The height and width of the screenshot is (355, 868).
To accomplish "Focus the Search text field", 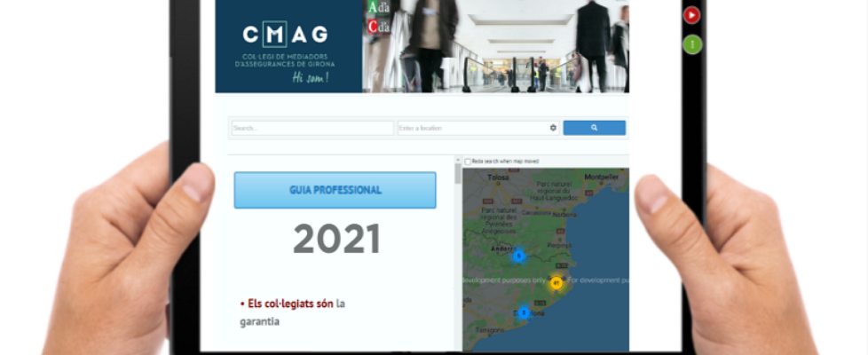I will tap(312, 128).
